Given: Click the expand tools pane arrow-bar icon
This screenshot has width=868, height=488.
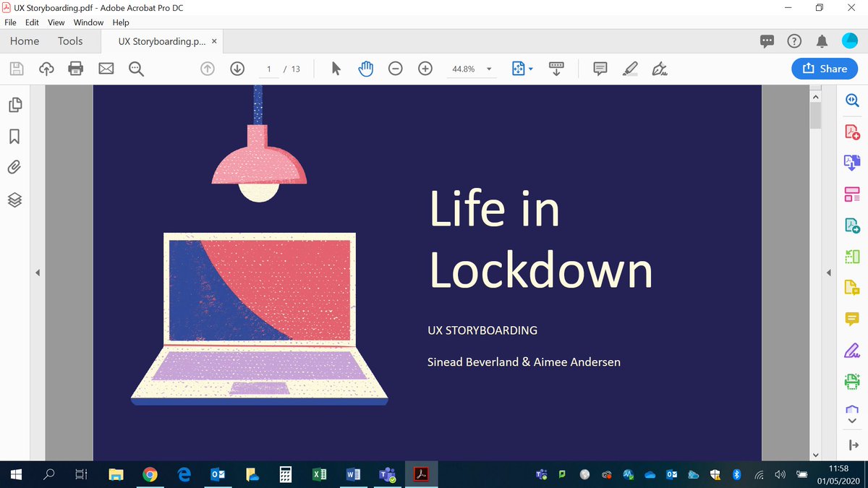Looking at the screenshot, I should 852,446.
